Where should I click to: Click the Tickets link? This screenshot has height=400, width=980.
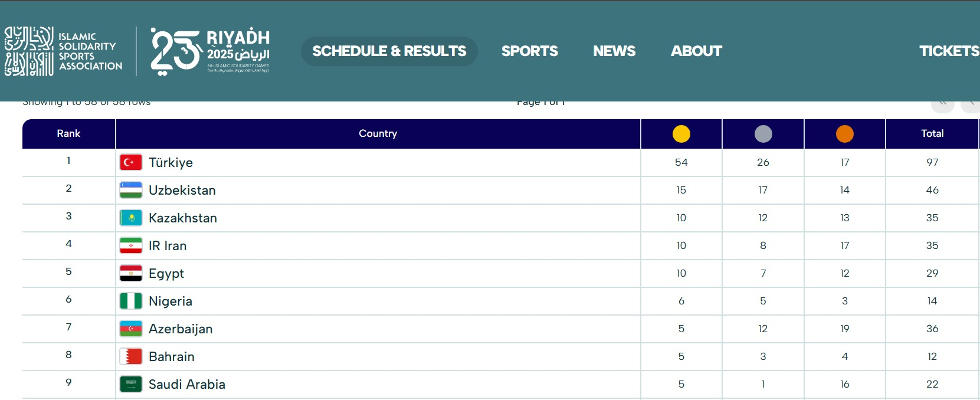[949, 51]
